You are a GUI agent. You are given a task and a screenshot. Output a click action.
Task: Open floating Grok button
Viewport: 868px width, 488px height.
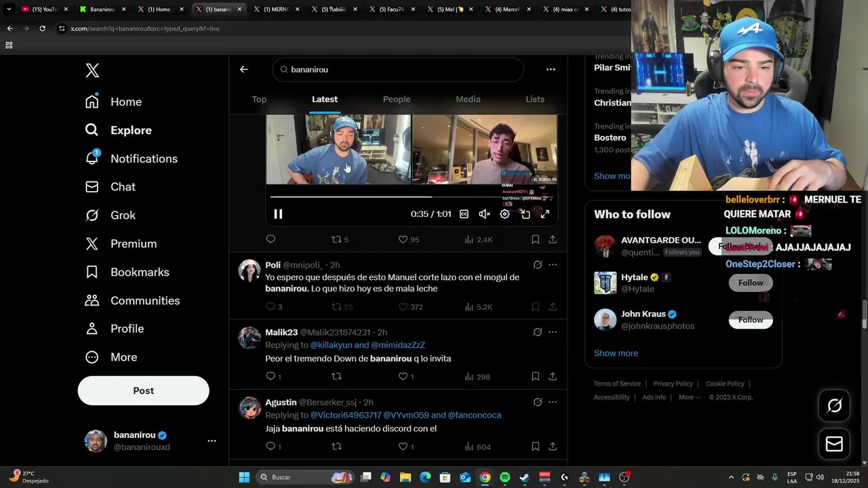(x=834, y=405)
